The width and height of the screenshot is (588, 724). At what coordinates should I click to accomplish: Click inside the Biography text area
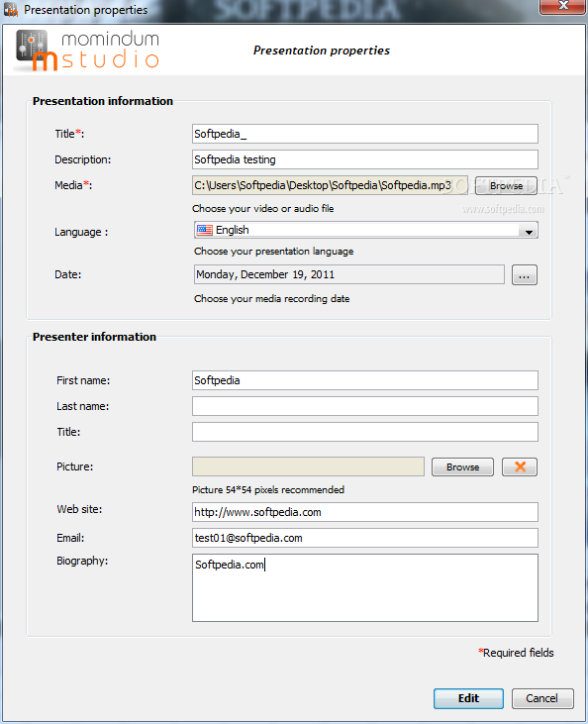point(365,587)
